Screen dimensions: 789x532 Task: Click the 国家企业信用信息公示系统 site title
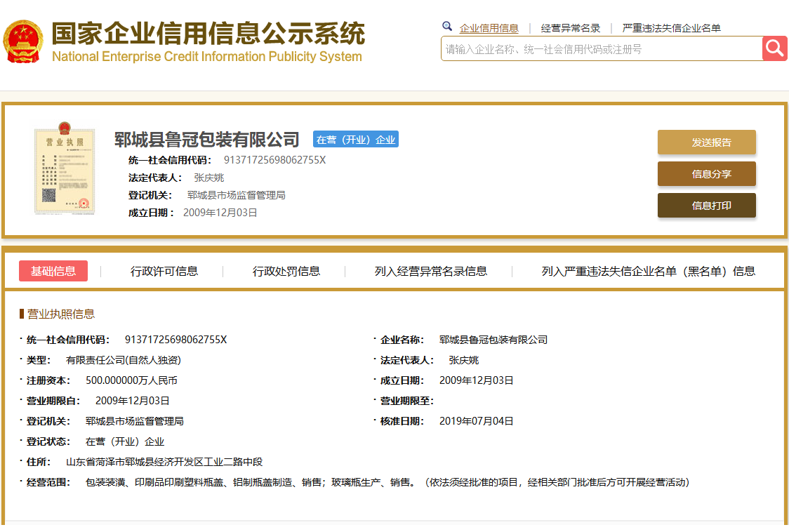pyautogui.click(x=208, y=34)
